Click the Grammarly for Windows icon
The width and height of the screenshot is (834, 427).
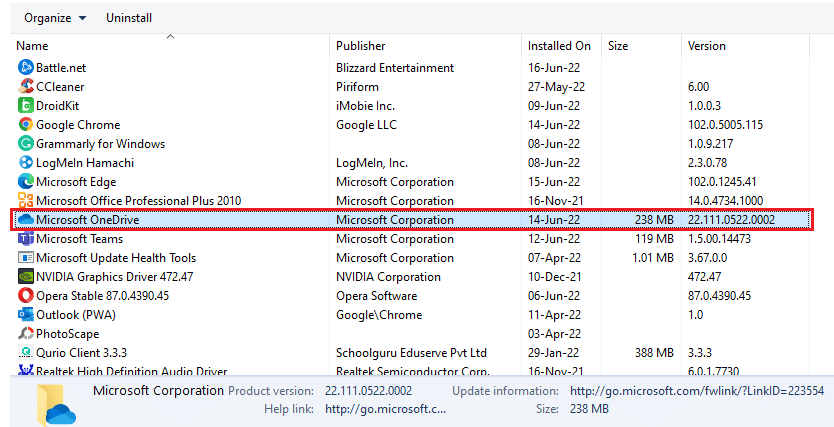pyautogui.click(x=26, y=144)
